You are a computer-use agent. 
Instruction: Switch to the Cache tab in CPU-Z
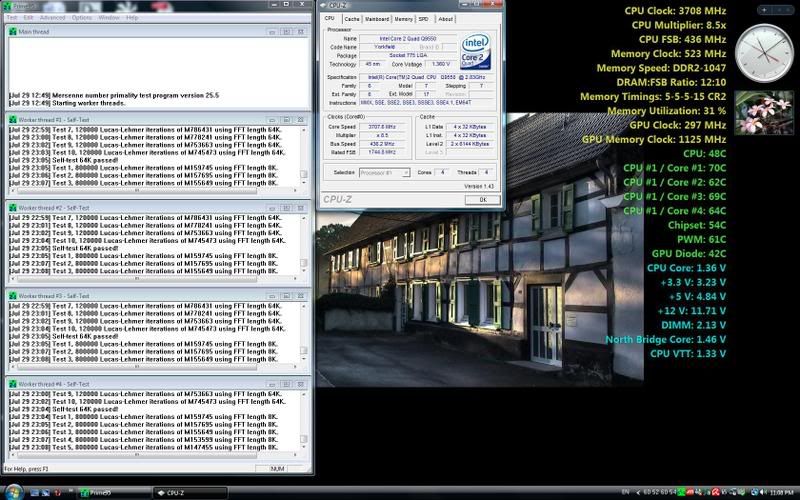(x=352, y=18)
